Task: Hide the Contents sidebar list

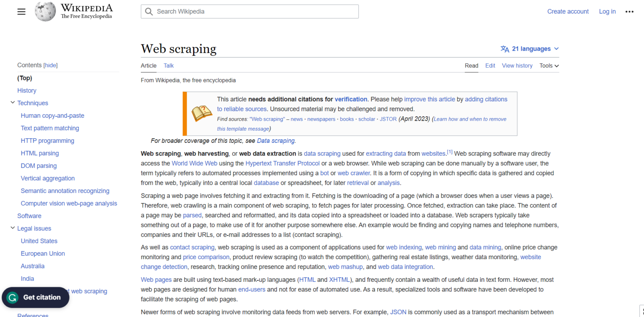Action: (x=50, y=65)
